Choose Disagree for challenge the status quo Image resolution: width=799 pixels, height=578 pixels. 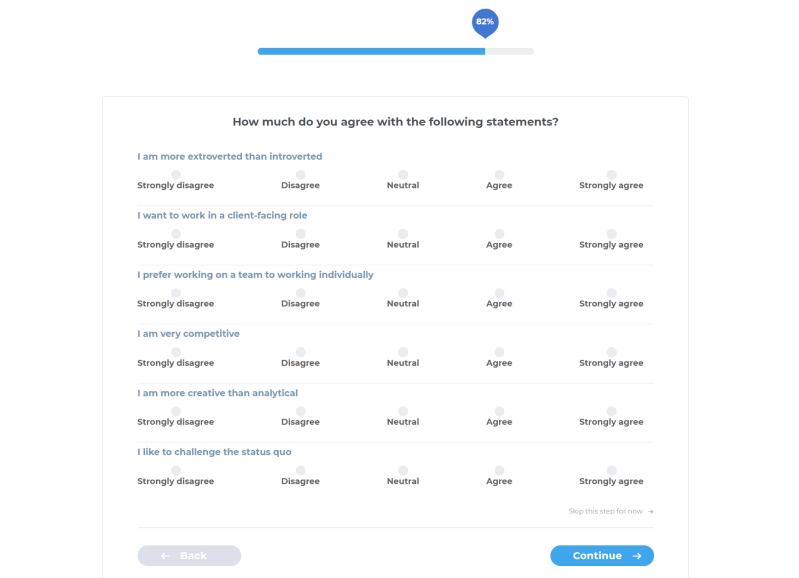click(300, 470)
